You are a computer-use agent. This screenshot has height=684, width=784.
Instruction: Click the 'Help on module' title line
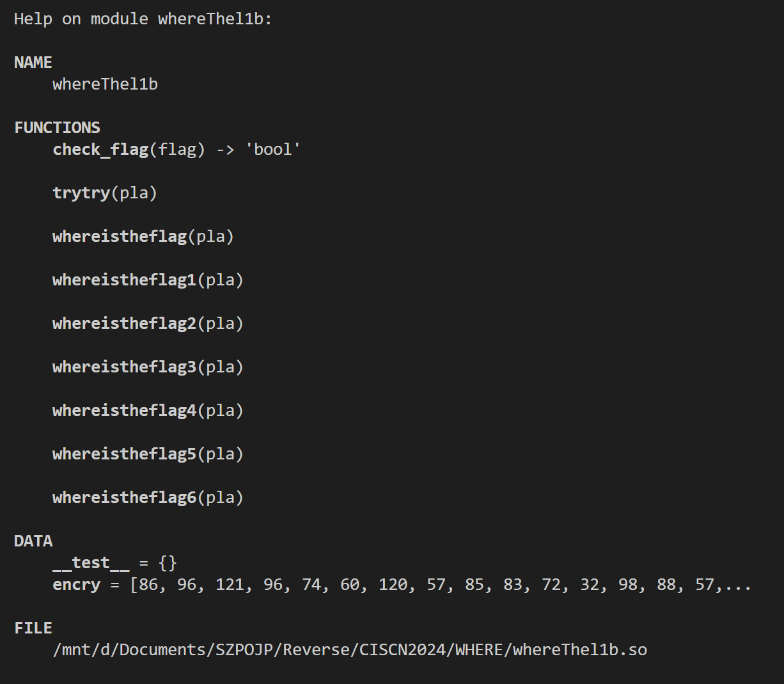pyautogui.click(x=143, y=19)
